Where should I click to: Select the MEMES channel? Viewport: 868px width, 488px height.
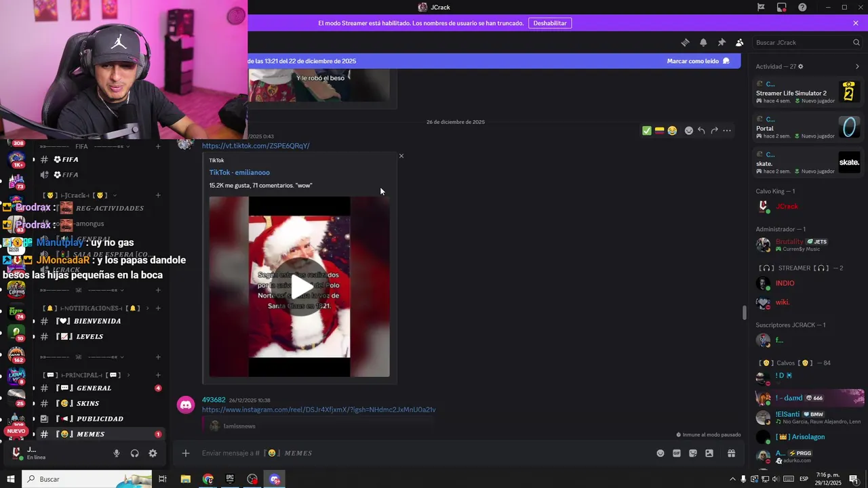(100, 434)
